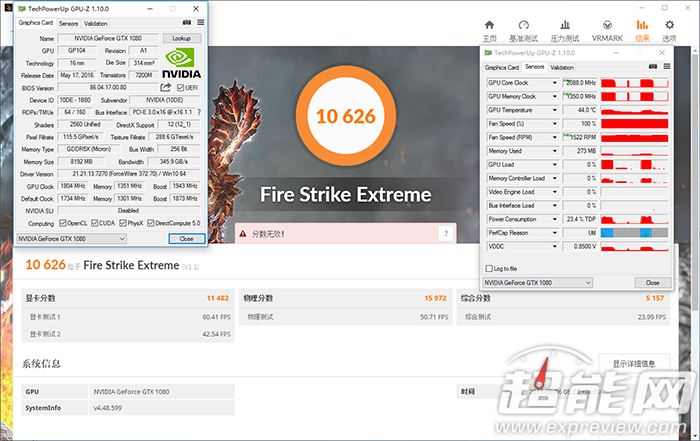700x441 pixels.
Task: Open GPU selector dropdown in left GPU-Z
Action: click(x=71, y=239)
